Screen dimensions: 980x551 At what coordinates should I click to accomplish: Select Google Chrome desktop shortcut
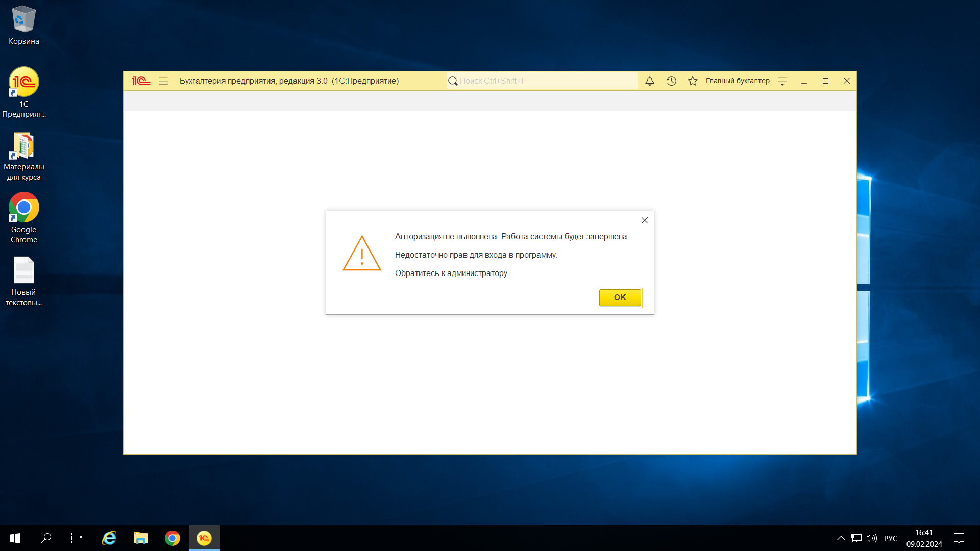24,208
